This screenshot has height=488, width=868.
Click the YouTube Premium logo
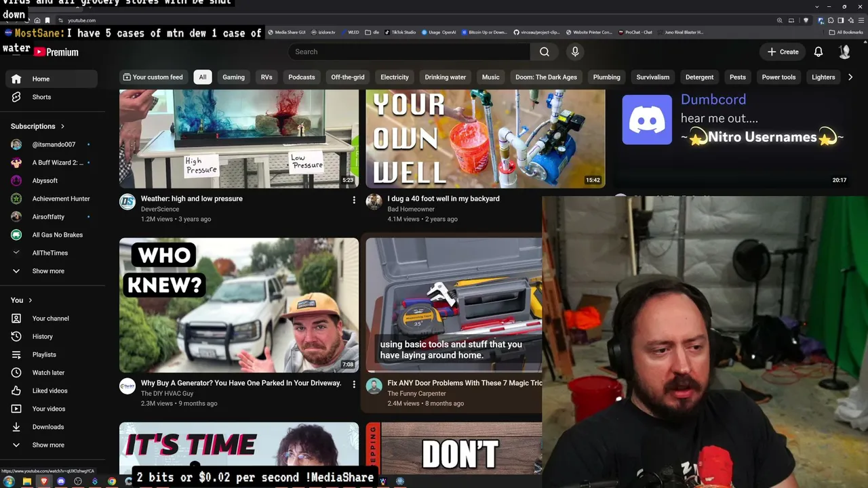pos(56,52)
